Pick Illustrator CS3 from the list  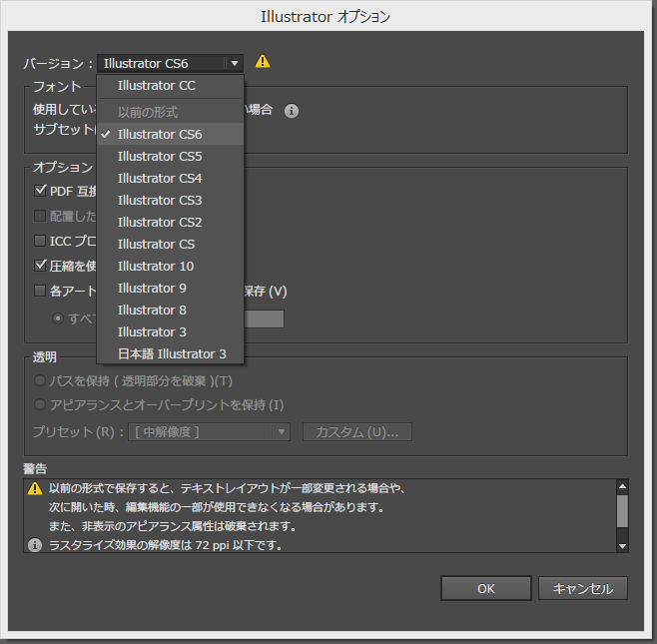click(170, 200)
